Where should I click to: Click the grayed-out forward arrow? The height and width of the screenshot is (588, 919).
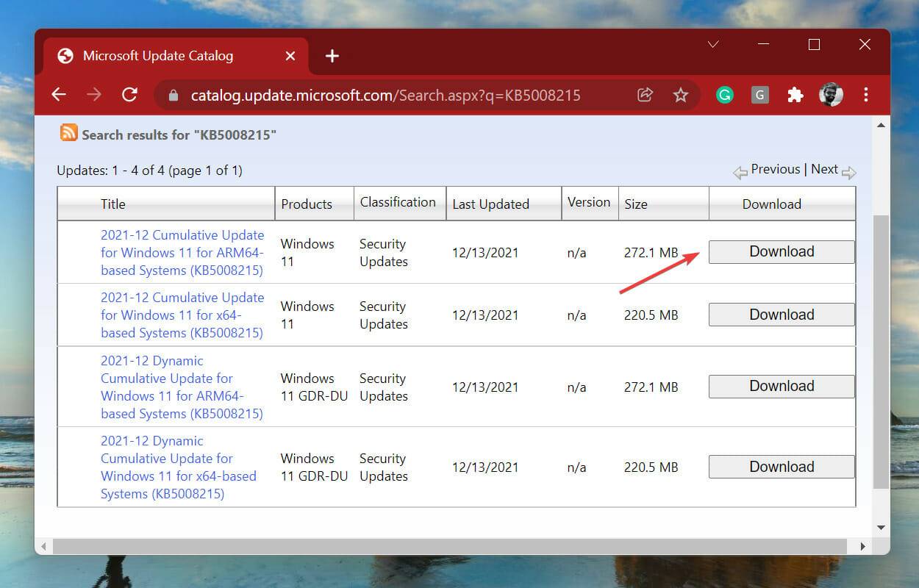(94, 94)
